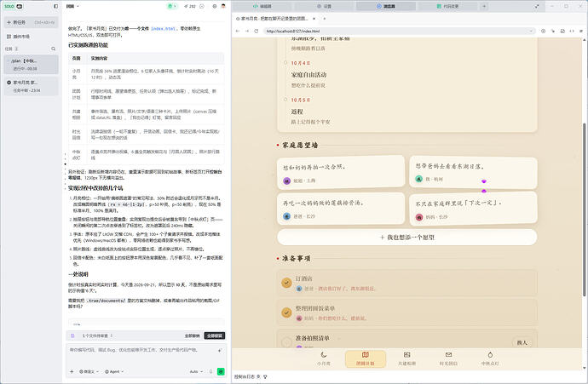Uncheck the 订酒店 completed task

pos(286,283)
